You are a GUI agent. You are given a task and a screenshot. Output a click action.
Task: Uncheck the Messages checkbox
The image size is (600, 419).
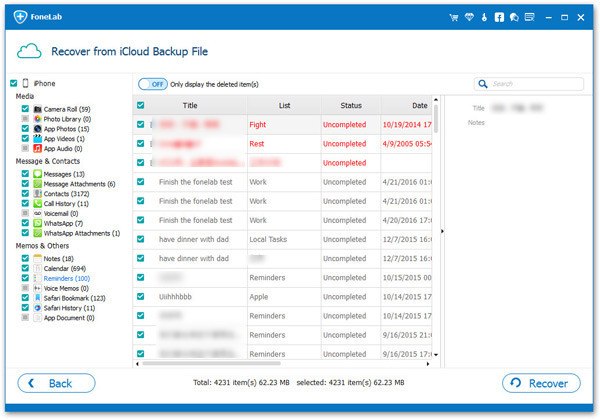click(x=25, y=174)
